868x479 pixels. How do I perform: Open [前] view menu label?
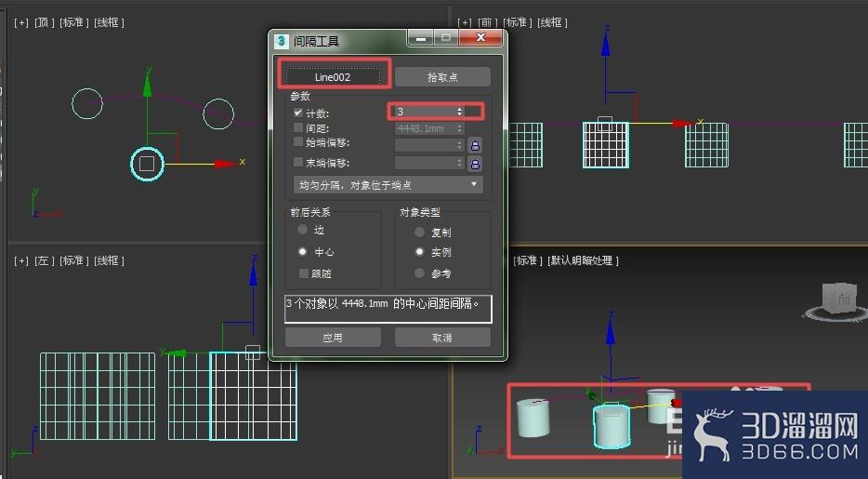(487, 22)
